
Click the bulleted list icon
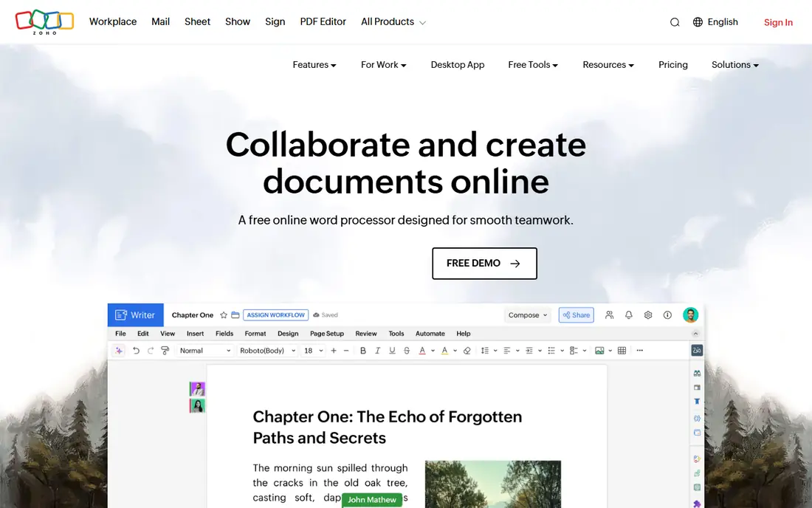tap(551, 351)
